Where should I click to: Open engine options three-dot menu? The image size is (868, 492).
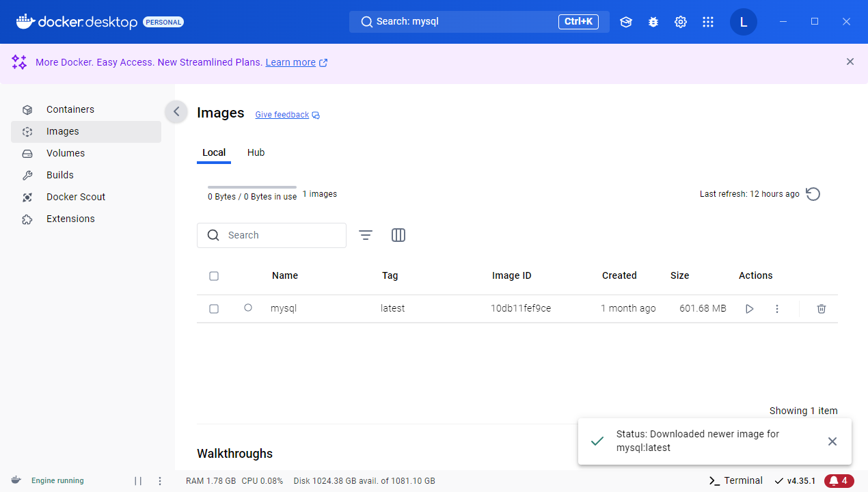point(160,481)
